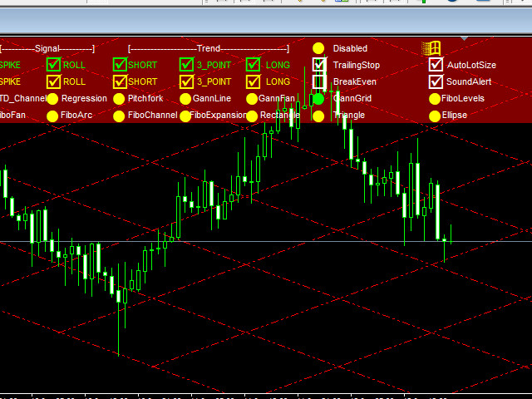The height and width of the screenshot is (399, 532).
Task: Choose the Triangle shape option
Action: [318, 116]
